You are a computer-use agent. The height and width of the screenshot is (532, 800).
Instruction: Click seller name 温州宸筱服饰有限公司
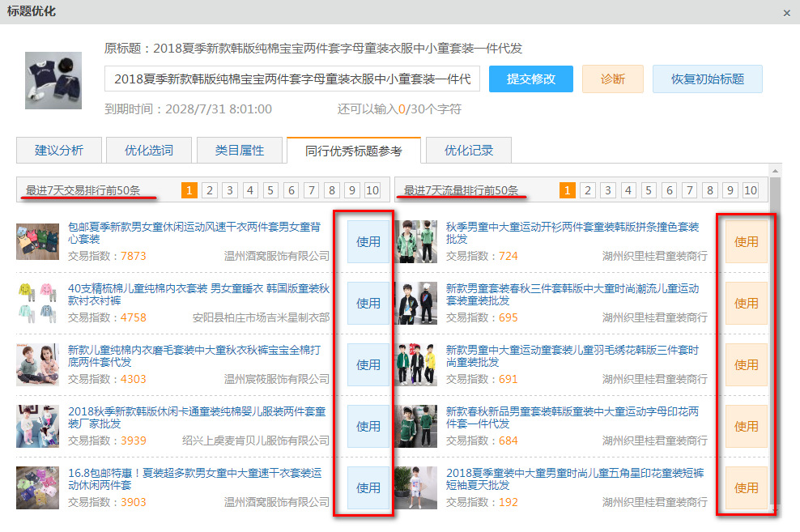(x=277, y=379)
